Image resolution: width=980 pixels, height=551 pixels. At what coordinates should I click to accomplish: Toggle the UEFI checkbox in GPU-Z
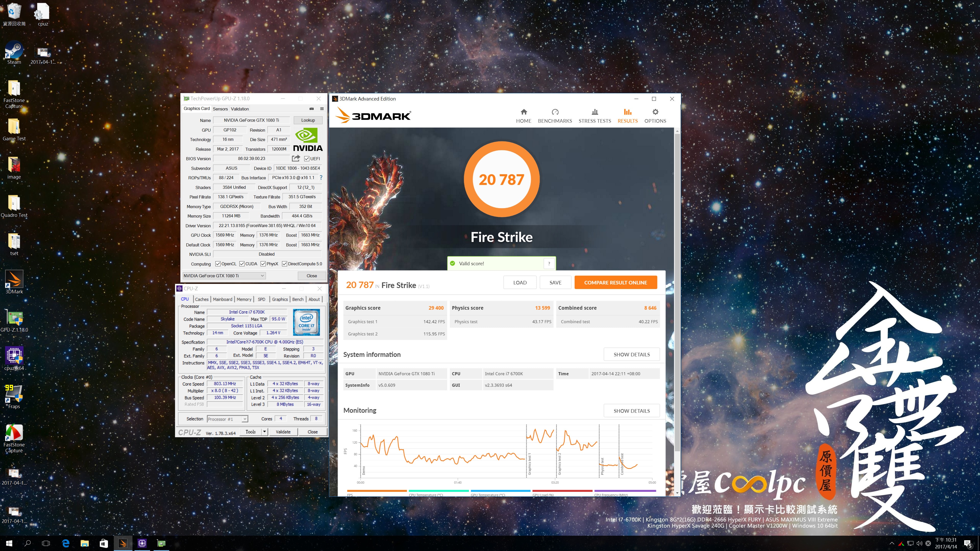tap(307, 159)
